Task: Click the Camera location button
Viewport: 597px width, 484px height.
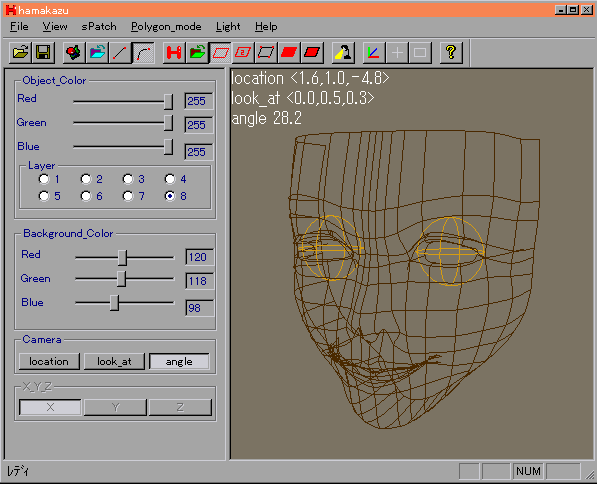Action: (x=49, y=361)
